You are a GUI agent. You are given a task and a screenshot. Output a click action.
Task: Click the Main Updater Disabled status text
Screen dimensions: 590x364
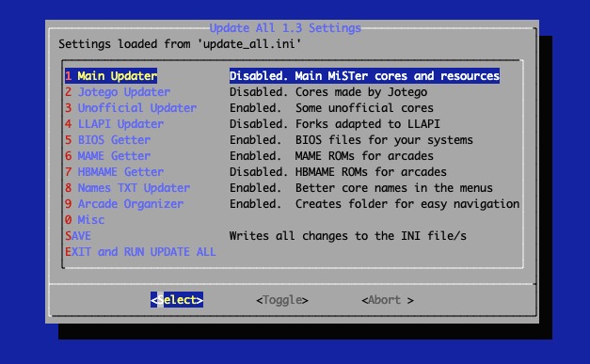tap(259, 76)
